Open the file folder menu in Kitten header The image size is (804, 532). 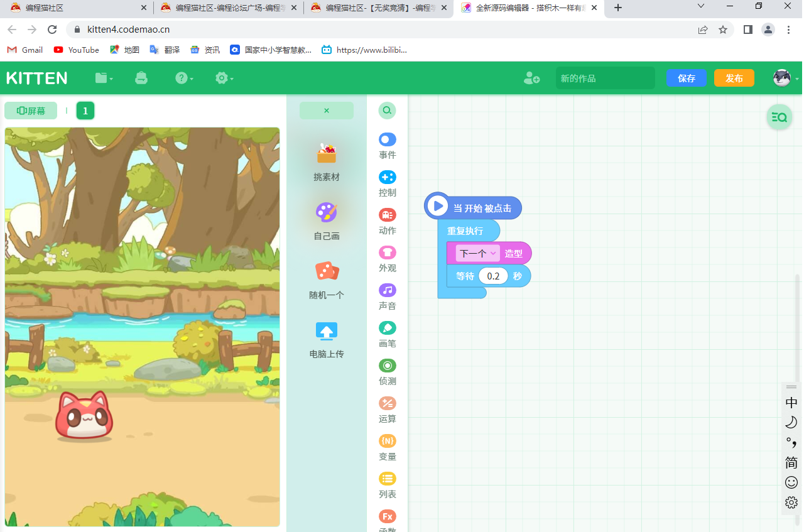tap(104, 78)
